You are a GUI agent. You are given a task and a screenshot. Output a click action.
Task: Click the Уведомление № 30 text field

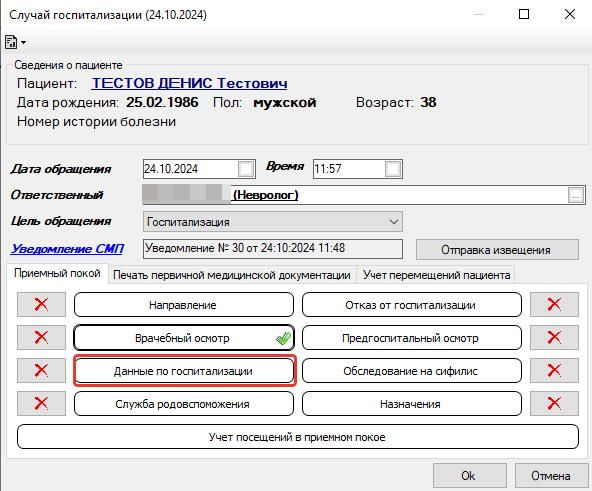pyautogui.click(x=273, y=249)
